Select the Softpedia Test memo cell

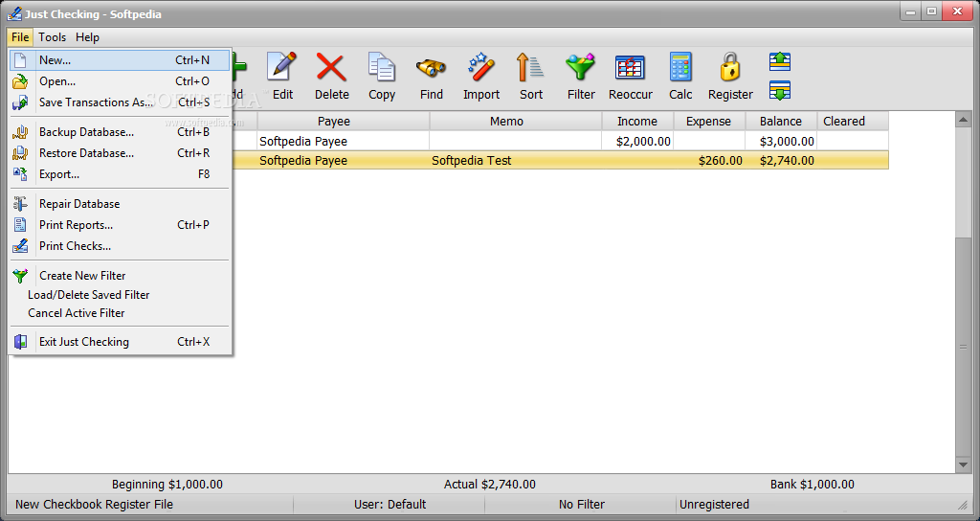[x=516, y=161]
